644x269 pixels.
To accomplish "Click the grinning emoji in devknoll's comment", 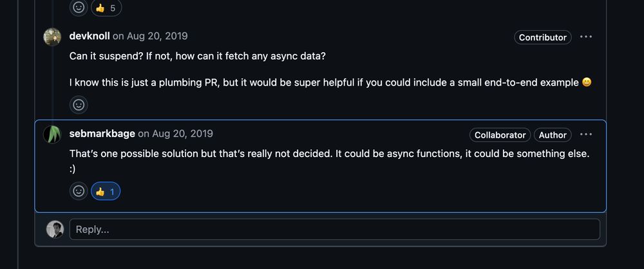I will tap(587, 82).
